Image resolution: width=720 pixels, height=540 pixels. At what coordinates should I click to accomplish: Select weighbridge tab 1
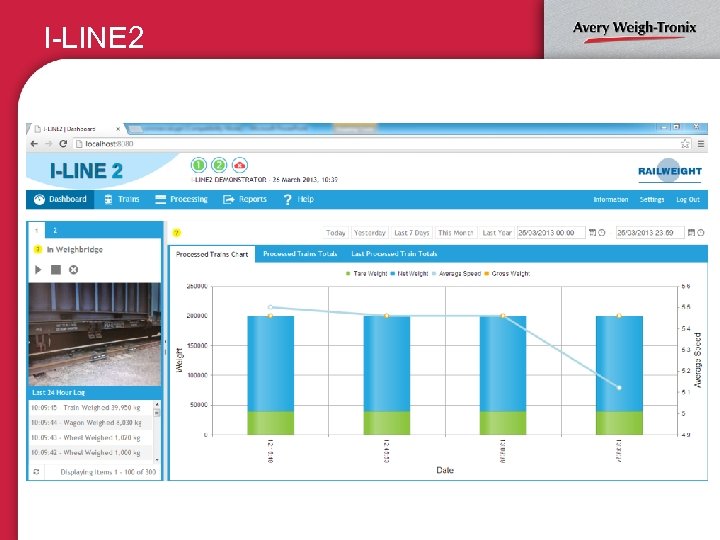pyautogui.click(x=37, y=231)
